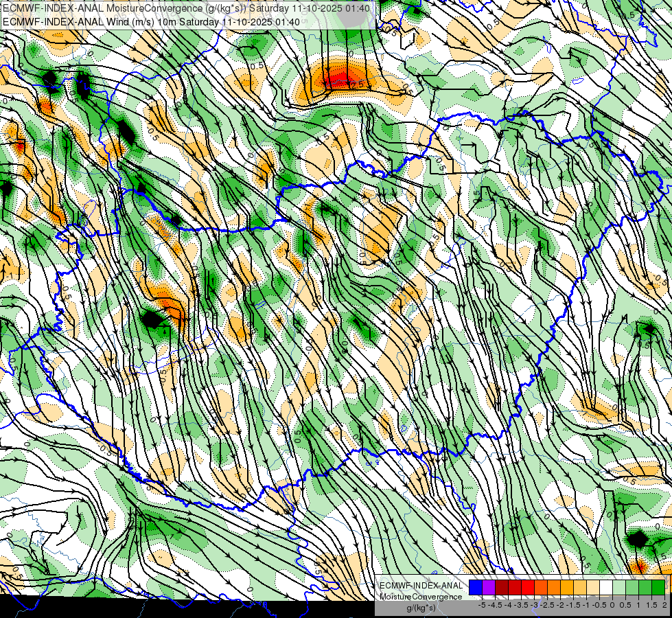Click the darkest green swatch ending at 2

pos(658,587)
